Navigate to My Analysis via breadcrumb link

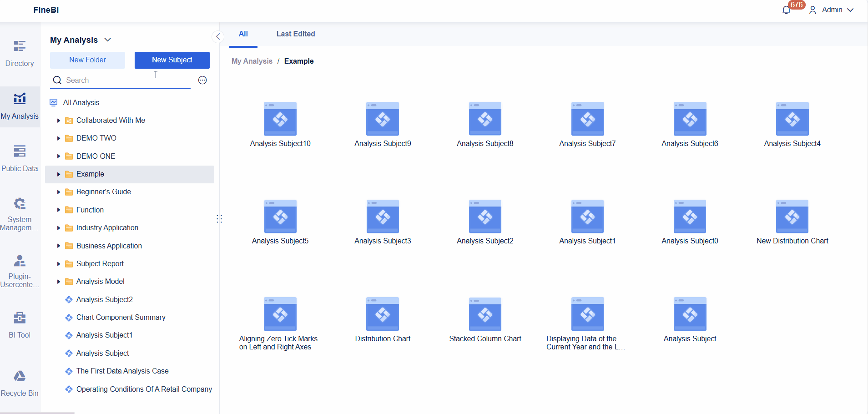pyautogui.click(x=252, y=61)
